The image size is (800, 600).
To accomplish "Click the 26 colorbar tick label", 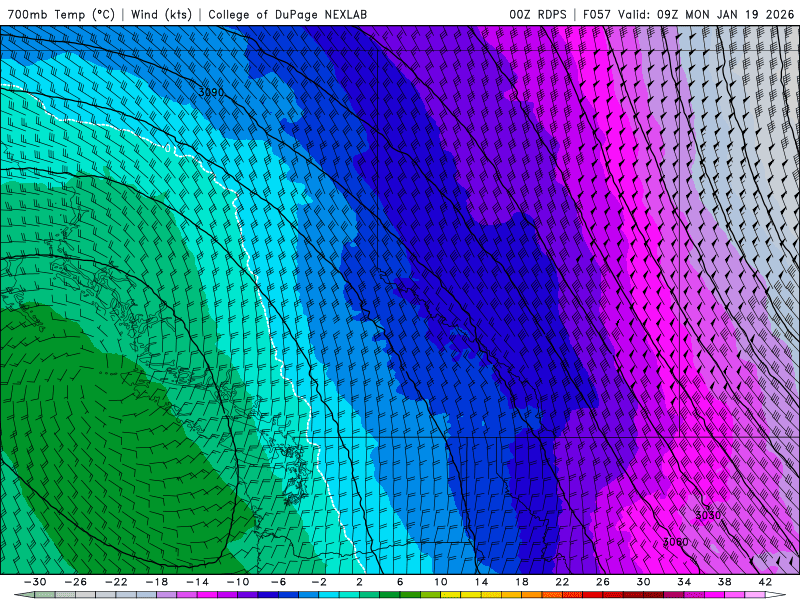I will click(x=603, y=582).
